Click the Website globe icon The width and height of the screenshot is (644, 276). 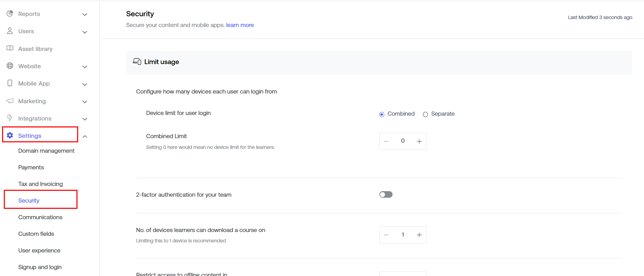click(x=10, y=66)
